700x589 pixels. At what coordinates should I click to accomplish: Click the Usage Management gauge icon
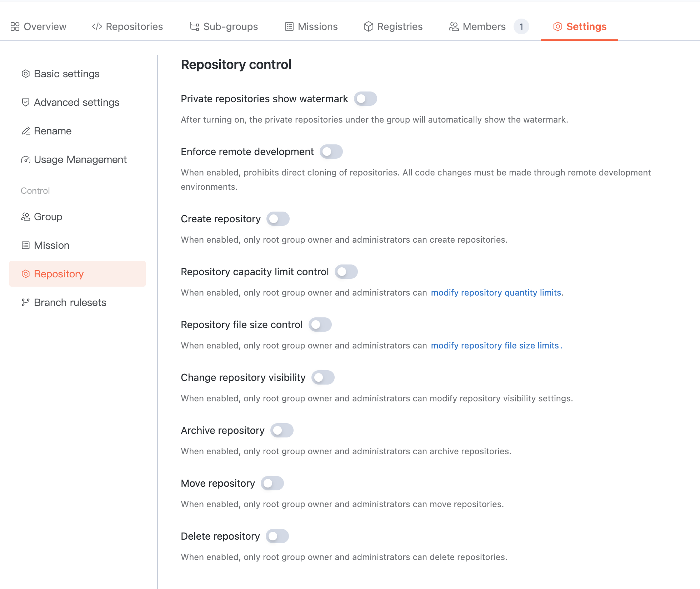point(26,159)
